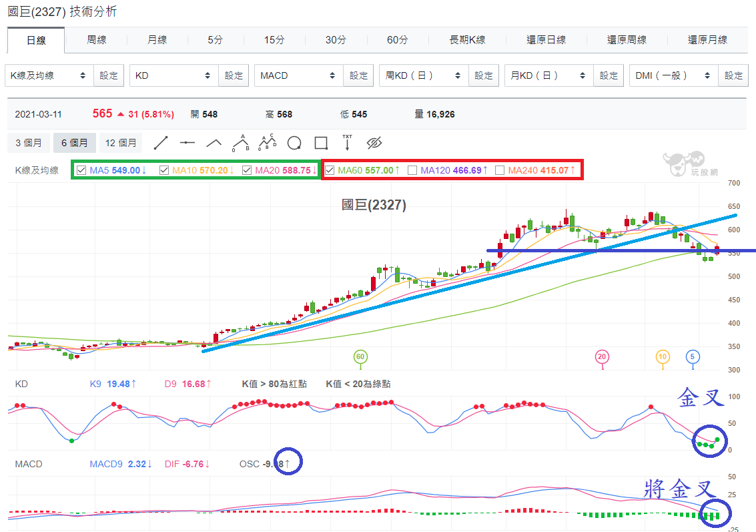Switch to the 5分 tab
Image resolution: width=756 pixels, height=532 pixels.
[x=216, y=40]
